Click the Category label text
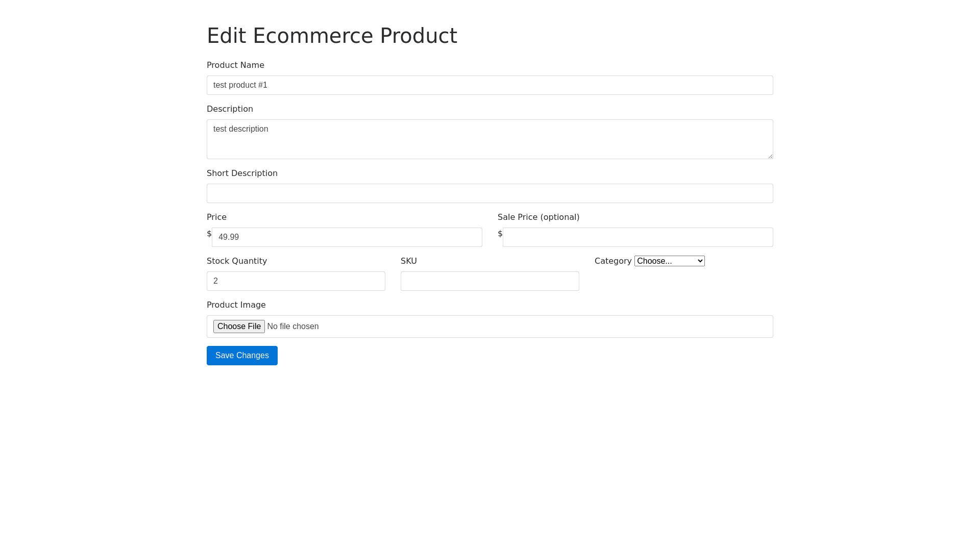Image resolution: width=980 pixels, height=551 pixels. click(x=612, y=261)
